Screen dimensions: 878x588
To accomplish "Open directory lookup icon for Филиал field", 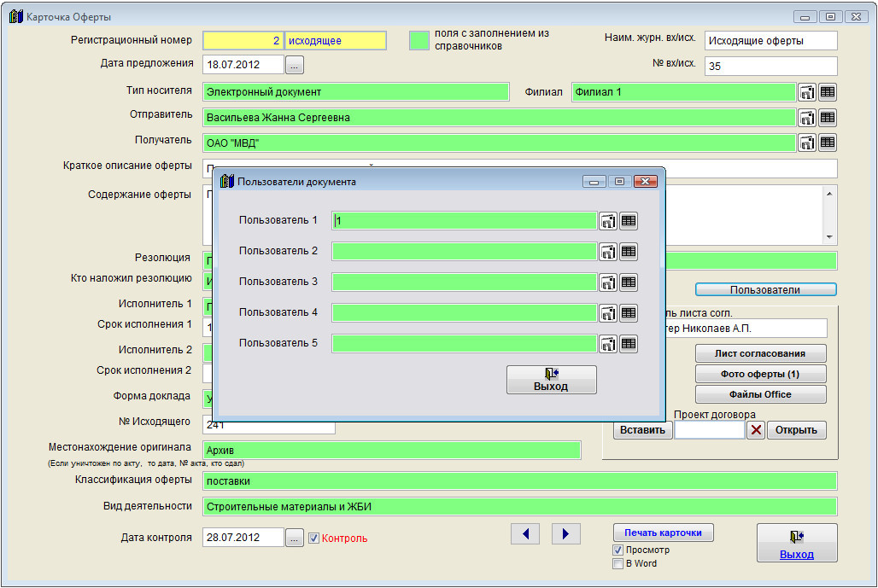I will tap(806, 92).
